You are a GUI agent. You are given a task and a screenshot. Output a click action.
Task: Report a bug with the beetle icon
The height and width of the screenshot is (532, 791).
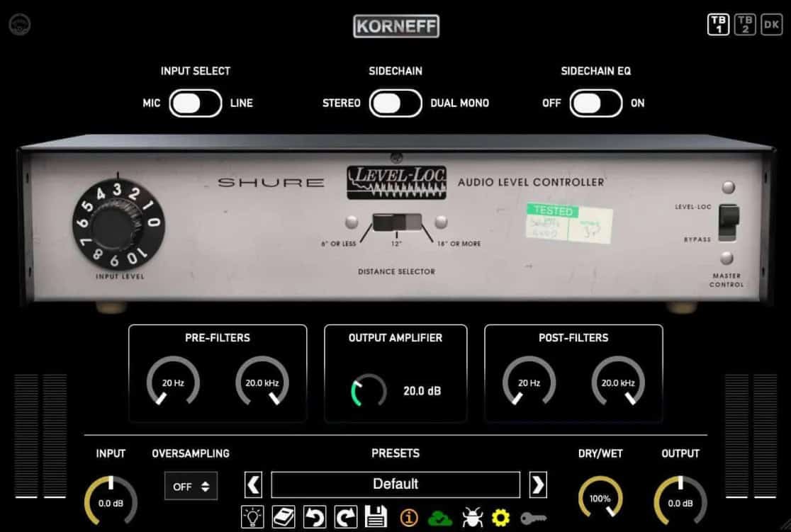pyautogui.click(x=472, y=517)
